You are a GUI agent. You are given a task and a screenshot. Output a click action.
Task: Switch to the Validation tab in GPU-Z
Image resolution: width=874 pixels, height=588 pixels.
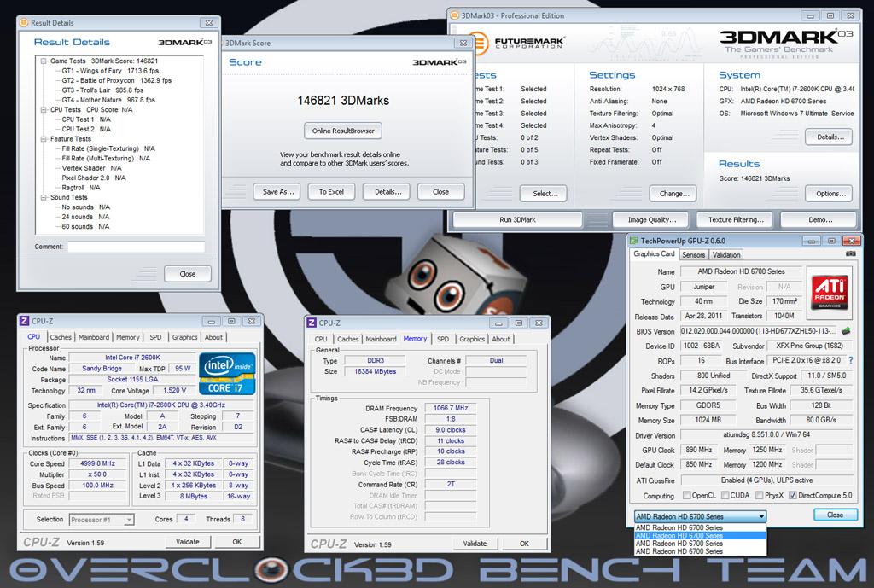(x=726, y=254)
